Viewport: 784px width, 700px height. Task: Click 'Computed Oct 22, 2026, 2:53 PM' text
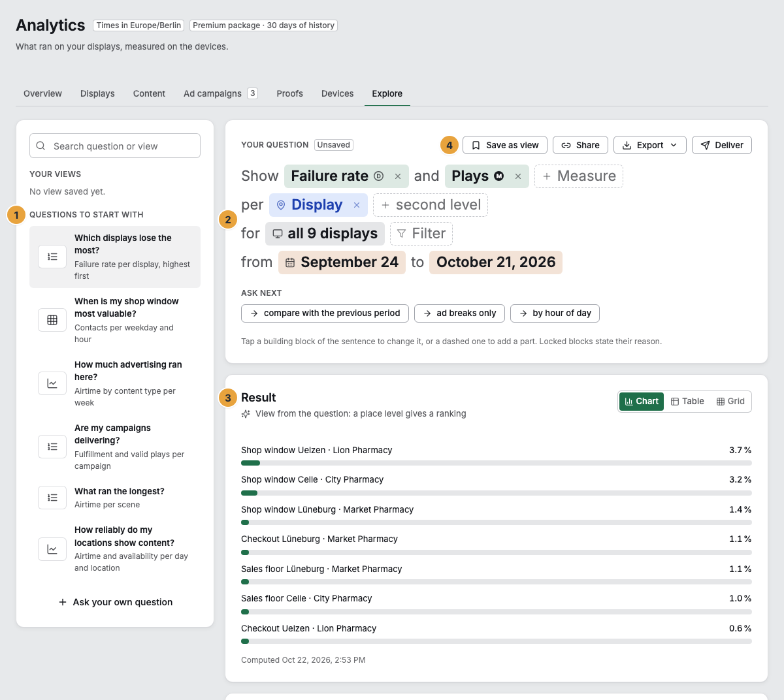303,660
